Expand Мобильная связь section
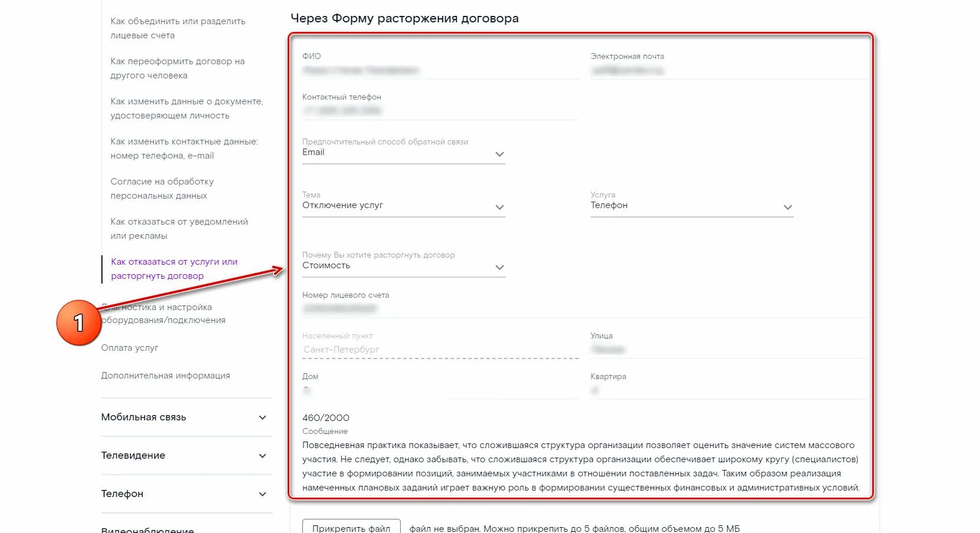The image size is (980, 533). 186,417
